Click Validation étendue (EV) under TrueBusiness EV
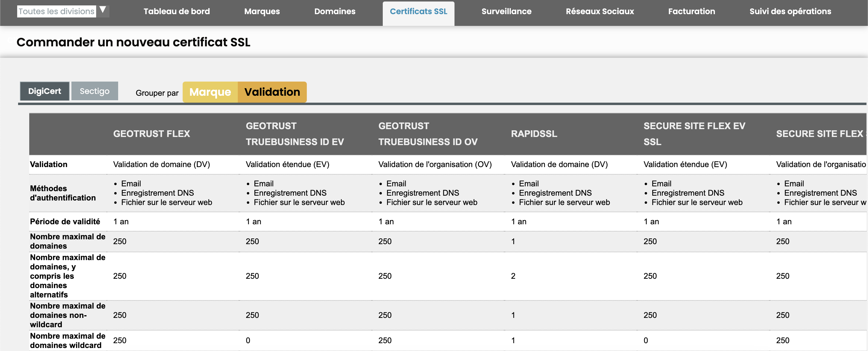Screen dimensions: 868x351 [288, 164]
